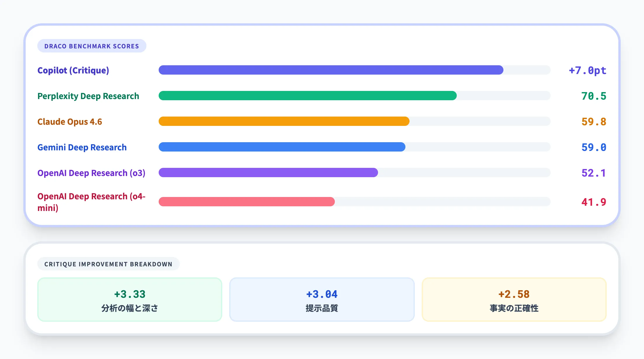Select the OpenAI Deep Research (o4-mini) label

point(91,202)
